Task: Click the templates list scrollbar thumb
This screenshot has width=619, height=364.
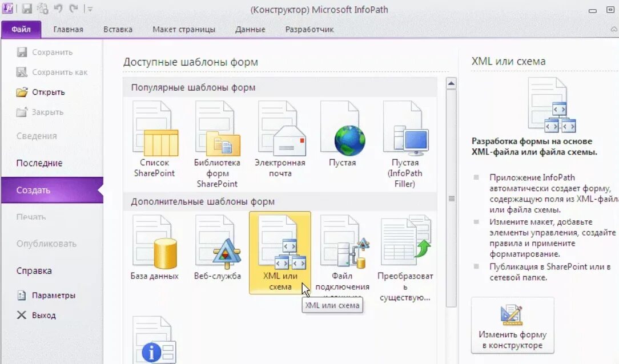Action: (x=451, y=199)
